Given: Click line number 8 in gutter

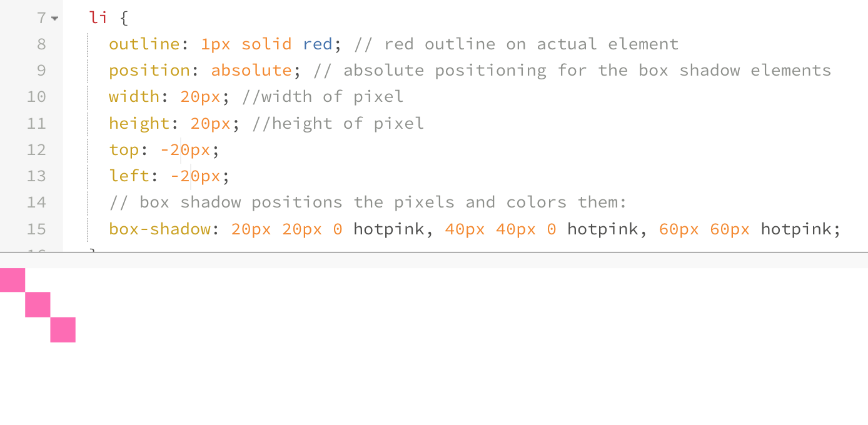Looking at the screenshot, I should pos(41,44).
